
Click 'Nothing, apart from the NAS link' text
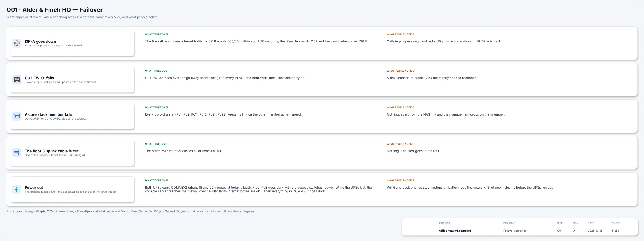click(446, 114)
